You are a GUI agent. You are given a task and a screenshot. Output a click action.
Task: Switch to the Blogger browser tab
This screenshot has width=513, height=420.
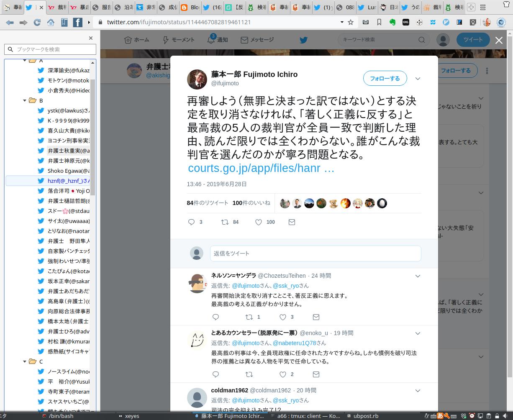coord(190,7)
